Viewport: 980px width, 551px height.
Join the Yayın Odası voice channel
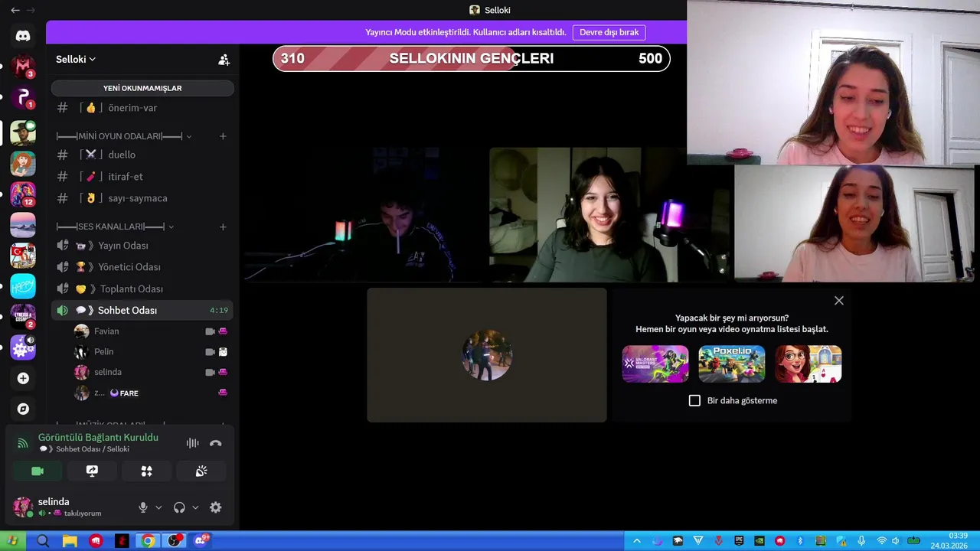point(142,246)
